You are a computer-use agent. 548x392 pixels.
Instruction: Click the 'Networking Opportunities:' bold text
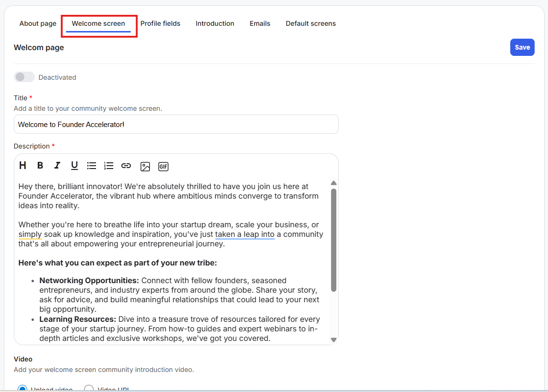pos(89,281)
